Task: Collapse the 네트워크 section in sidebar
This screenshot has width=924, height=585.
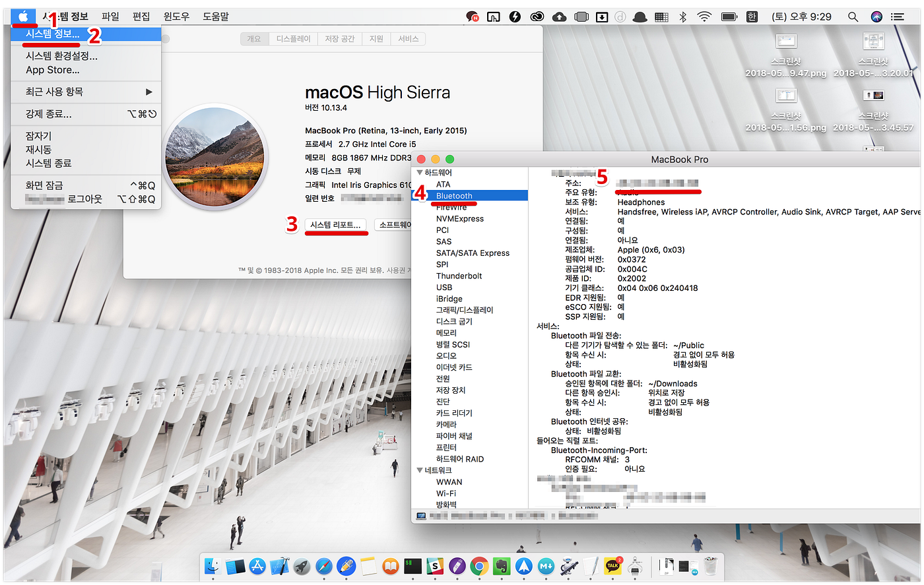Action: pyautogui.click(x=420, y=470)
